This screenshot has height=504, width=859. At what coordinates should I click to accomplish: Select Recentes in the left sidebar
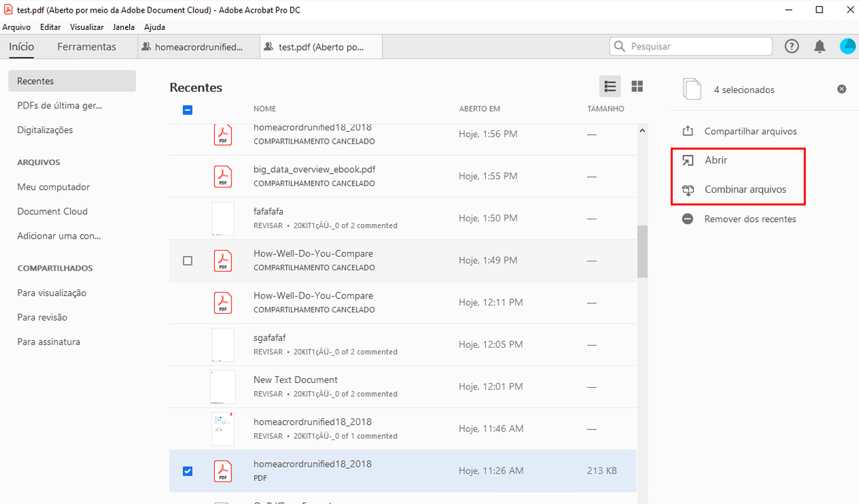click(72, 81)
